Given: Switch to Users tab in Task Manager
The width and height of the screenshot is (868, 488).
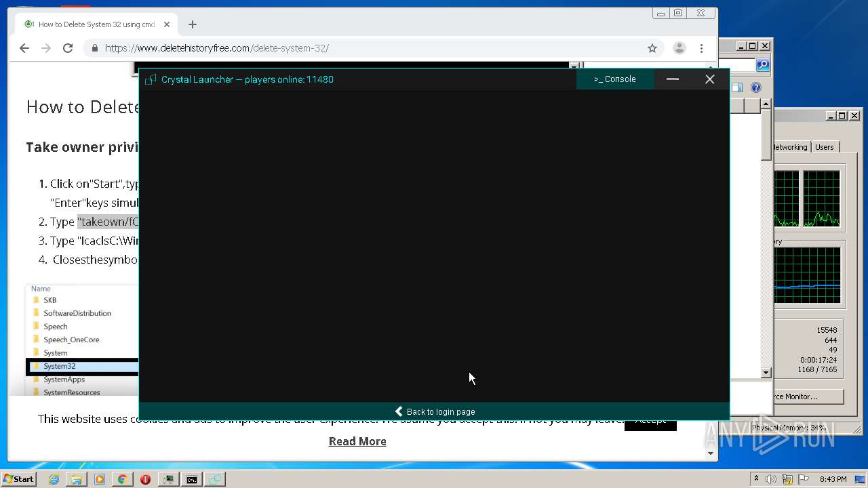Looking at the screenshot, I should pyautogui.click(x=825, y=147).
